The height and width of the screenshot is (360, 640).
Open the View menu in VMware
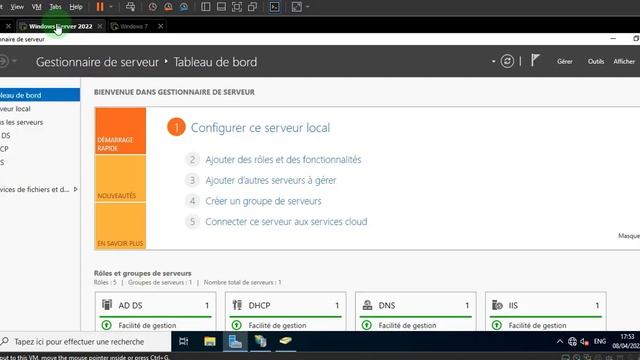point(17,7)
